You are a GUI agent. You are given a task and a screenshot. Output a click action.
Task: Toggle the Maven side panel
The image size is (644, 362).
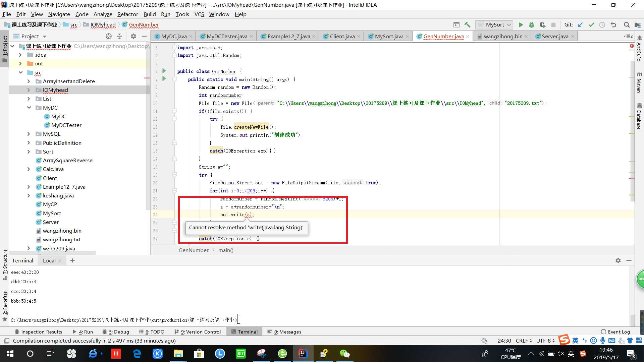[639, 82]
